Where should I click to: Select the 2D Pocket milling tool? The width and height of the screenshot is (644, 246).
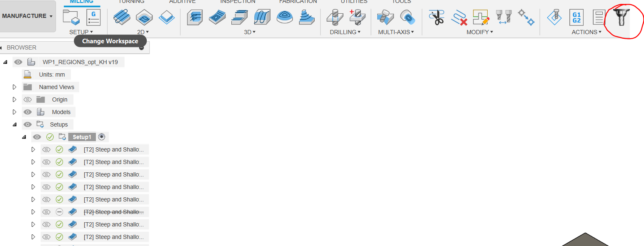click(x=144, y=17)
